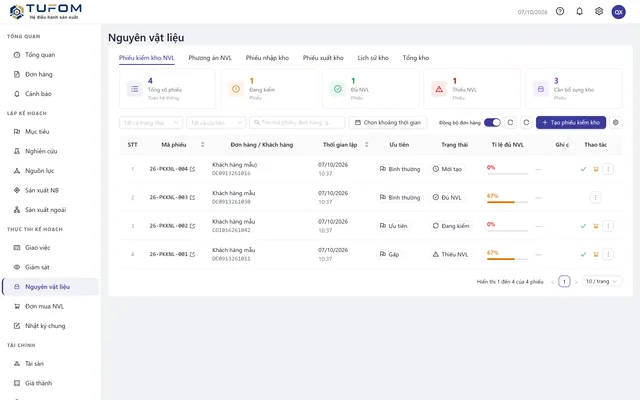
Task: Open Cảnh báo in the sidebar
Action: [51, 94]
